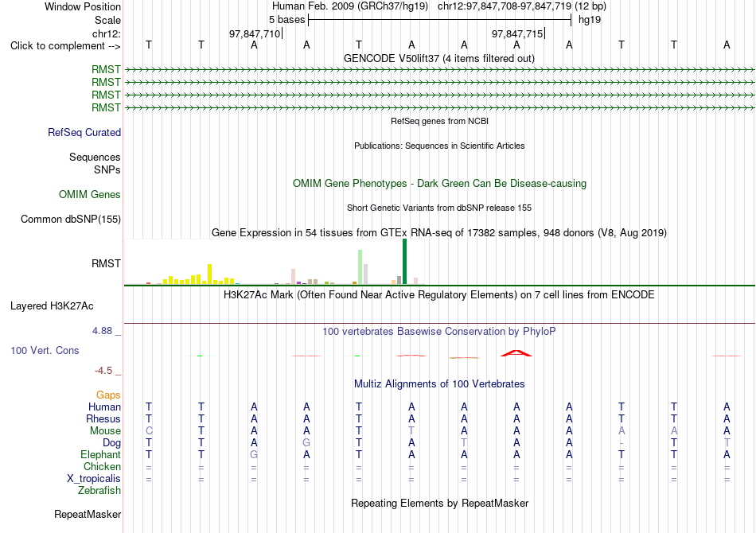
Task: Select the X_tropicalis alignment row label
Action: (94, 479)
